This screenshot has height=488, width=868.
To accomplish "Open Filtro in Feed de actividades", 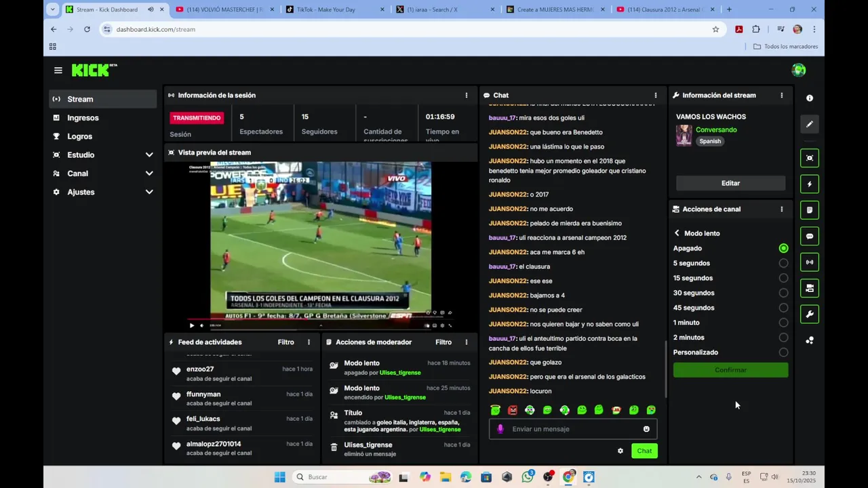I will point(285,342).
